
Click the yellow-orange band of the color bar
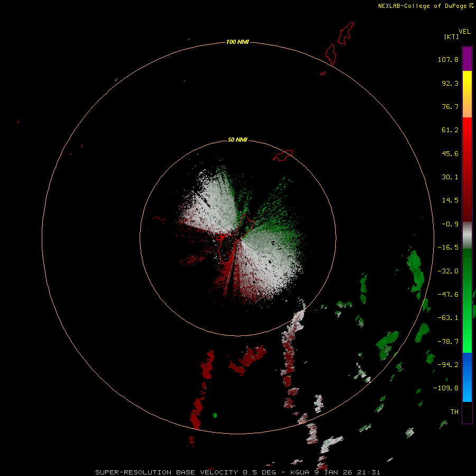coord(467,94)
